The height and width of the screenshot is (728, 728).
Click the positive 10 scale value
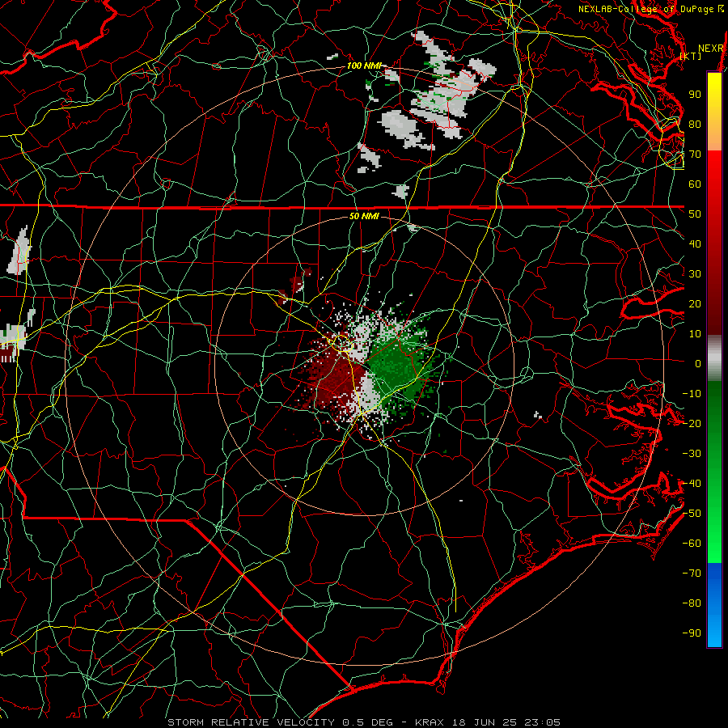[695, 334]
